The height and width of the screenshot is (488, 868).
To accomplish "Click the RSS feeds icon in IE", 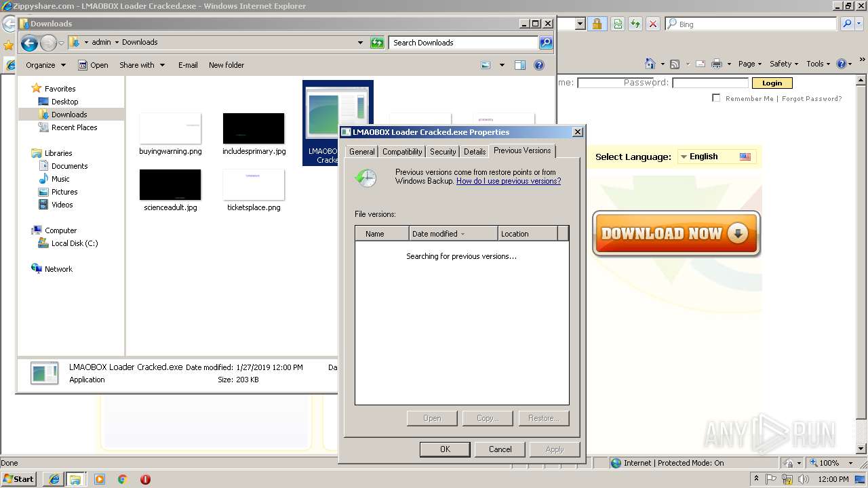I will click(675, 64).
